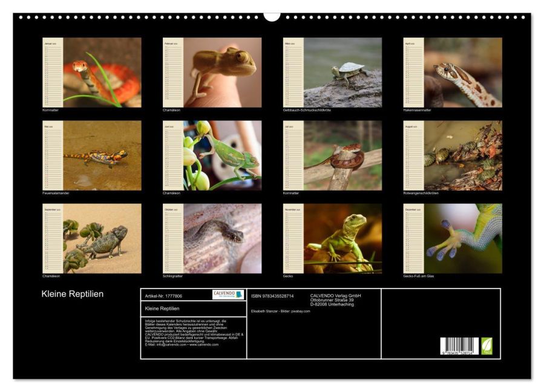
Task: Click the Mai Feuersalamander image
Action: (102, 155)
